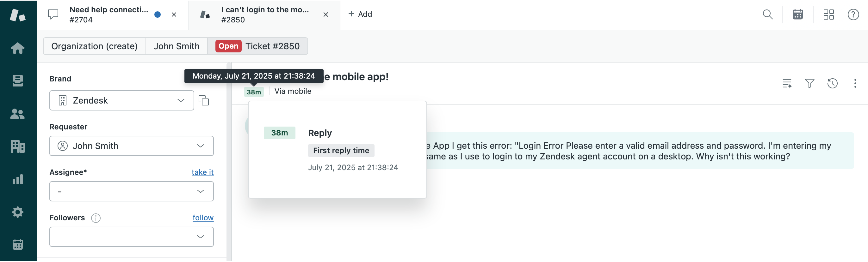The width and height of the screenshot is (868, 262).
Task: Click the search magnifier icon
Action: pos(768,15)
